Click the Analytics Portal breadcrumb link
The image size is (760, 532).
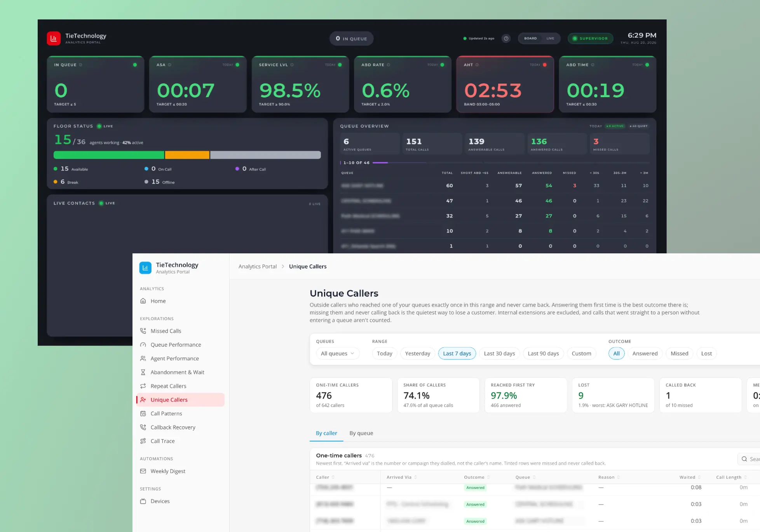258,267
